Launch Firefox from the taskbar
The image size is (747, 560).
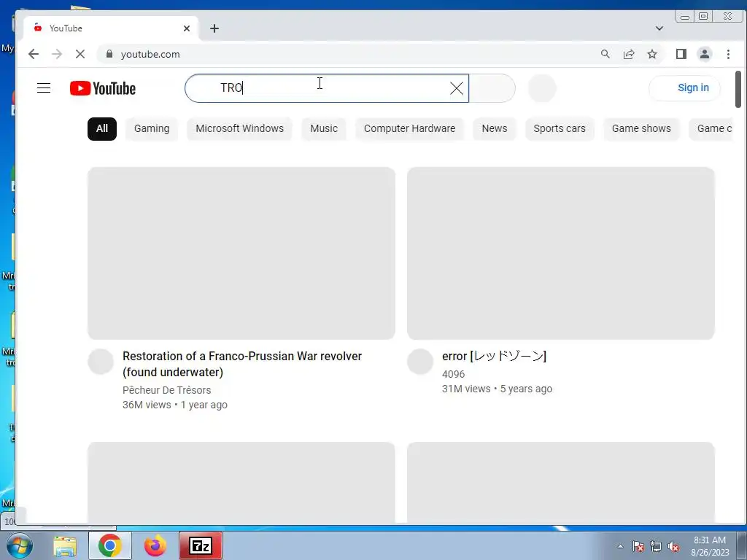click(155, 545)
